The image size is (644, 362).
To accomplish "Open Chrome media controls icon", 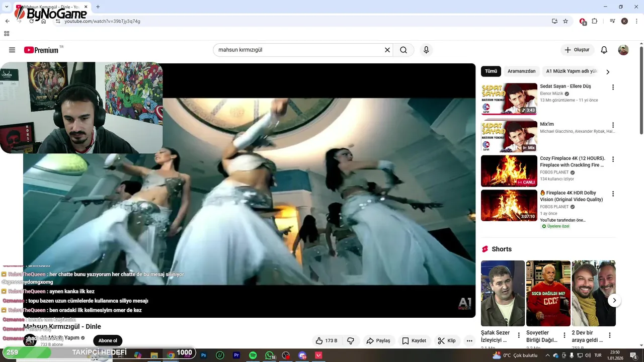I will [612, 21].
